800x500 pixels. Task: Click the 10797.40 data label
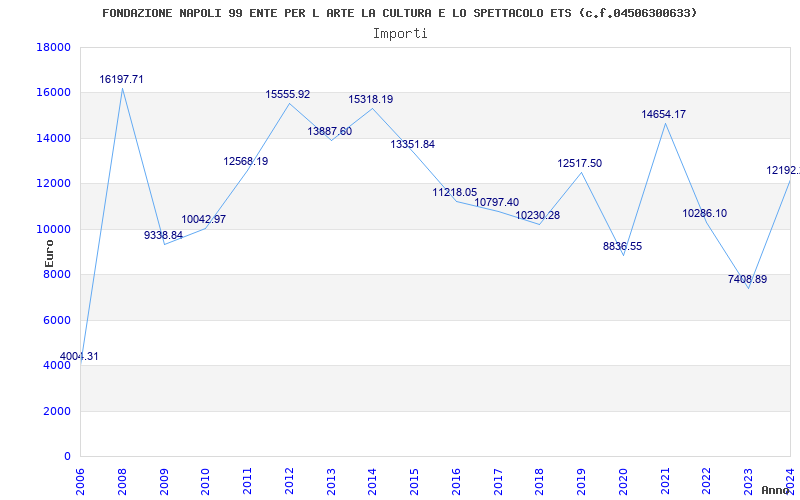tap(496, 203)
